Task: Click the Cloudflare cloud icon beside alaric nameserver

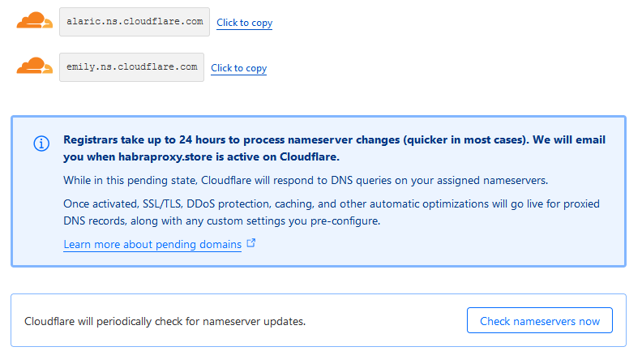Action: click(x=35, y=21)
